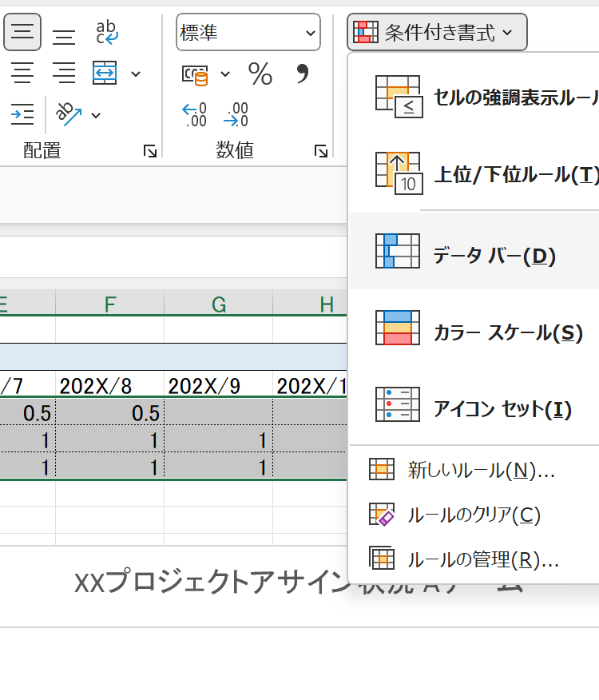Expand the Merge and Center dropdown arrow
The height and width of the screenshot is (700, 599).
(x=135, y=74)
